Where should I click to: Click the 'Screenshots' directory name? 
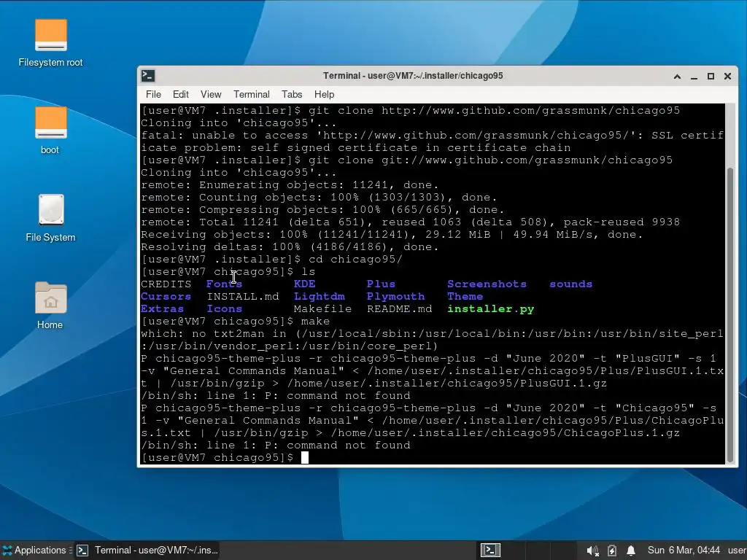click(487, 284)
